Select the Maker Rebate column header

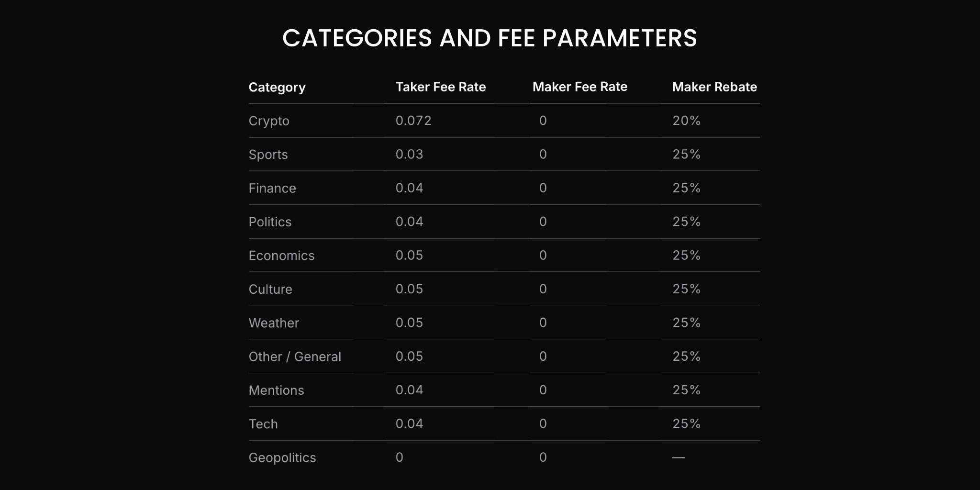tap(714, 87)
